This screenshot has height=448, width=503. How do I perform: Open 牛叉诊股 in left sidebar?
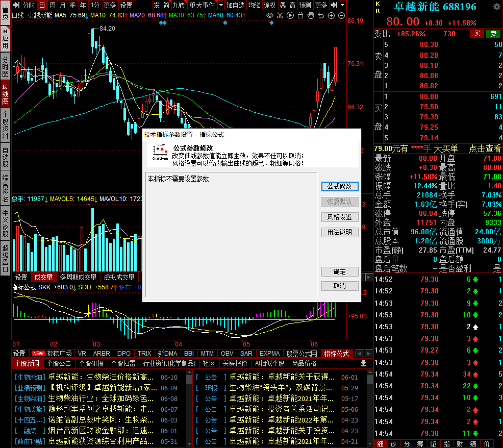(6, 223)
